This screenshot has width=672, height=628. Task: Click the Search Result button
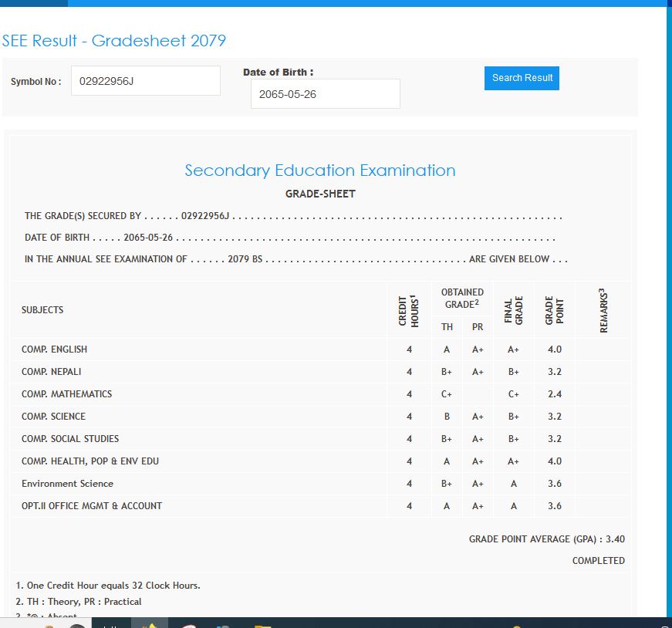click(522, 78)
